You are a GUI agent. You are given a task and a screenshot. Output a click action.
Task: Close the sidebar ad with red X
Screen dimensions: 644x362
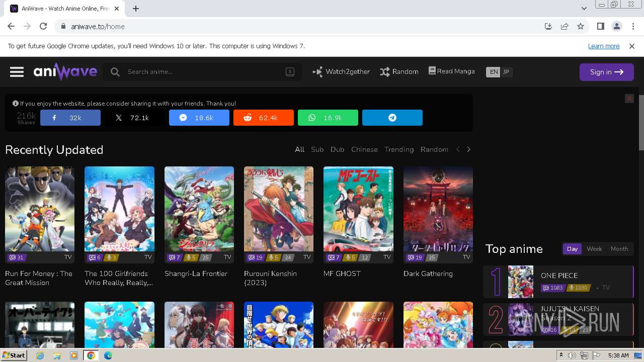pos(629,99)
